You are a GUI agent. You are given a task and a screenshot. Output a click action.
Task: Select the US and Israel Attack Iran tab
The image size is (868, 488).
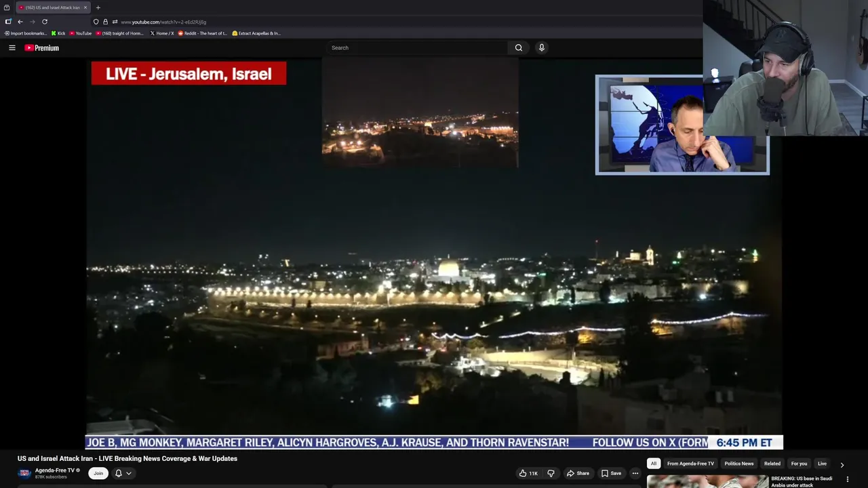[x=53, y=7]
